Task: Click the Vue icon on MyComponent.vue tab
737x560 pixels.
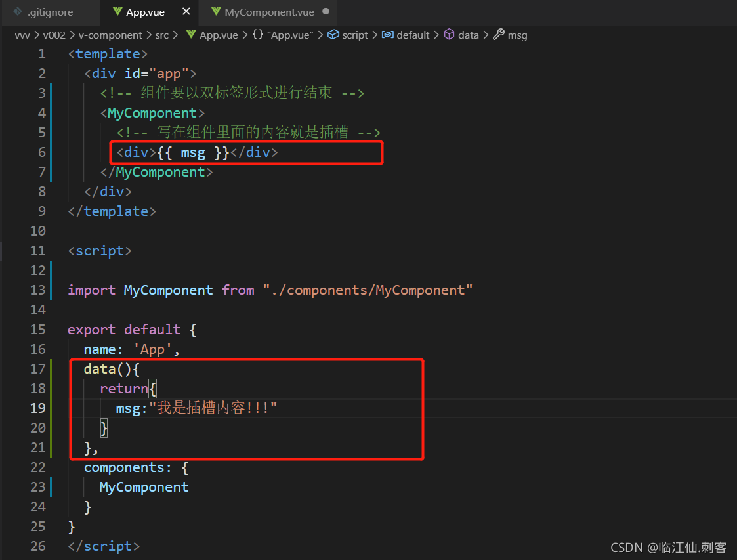Action: (216, 12)
